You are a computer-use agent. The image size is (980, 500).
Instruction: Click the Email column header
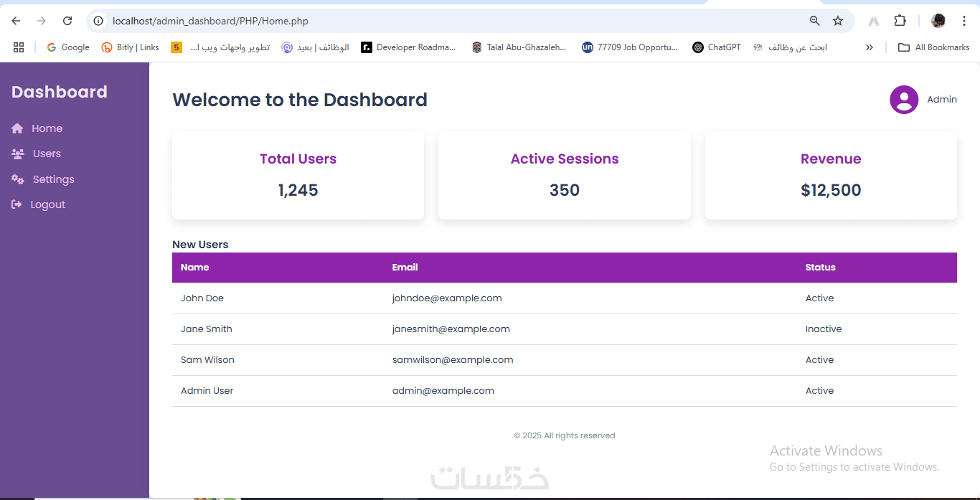point(405,268)
